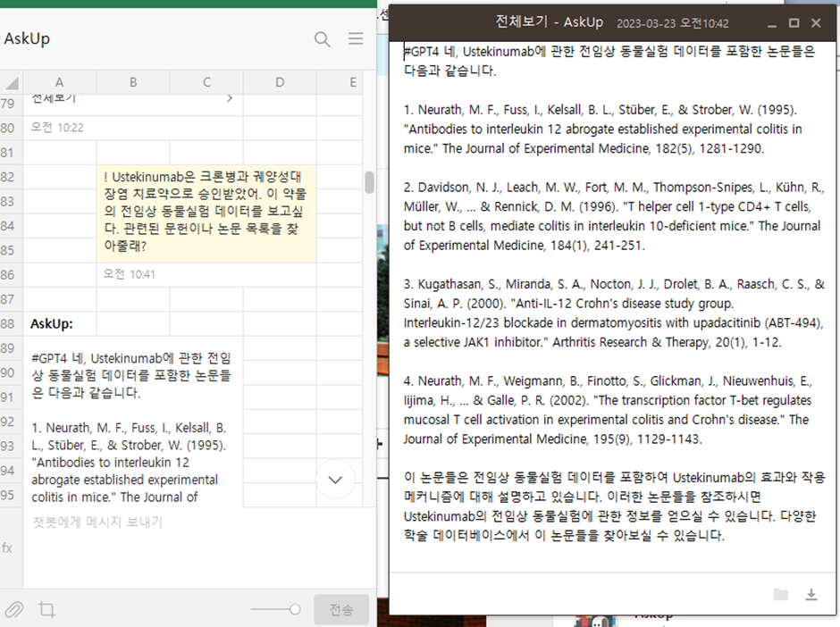Click the closing Korean summary paragraph
This screenshot has height=627, width=840.
pos(615,506)
